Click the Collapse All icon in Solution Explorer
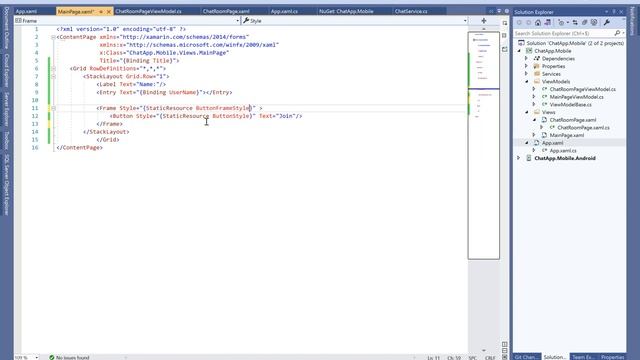This screenshot has width=640, height=360. tap(584, 23)
